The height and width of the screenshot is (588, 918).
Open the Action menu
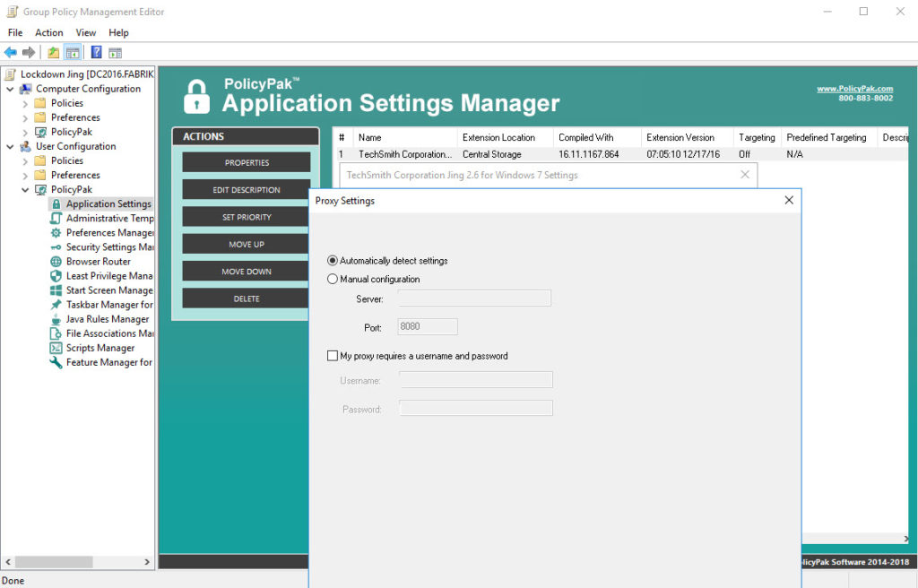point(48,33)
